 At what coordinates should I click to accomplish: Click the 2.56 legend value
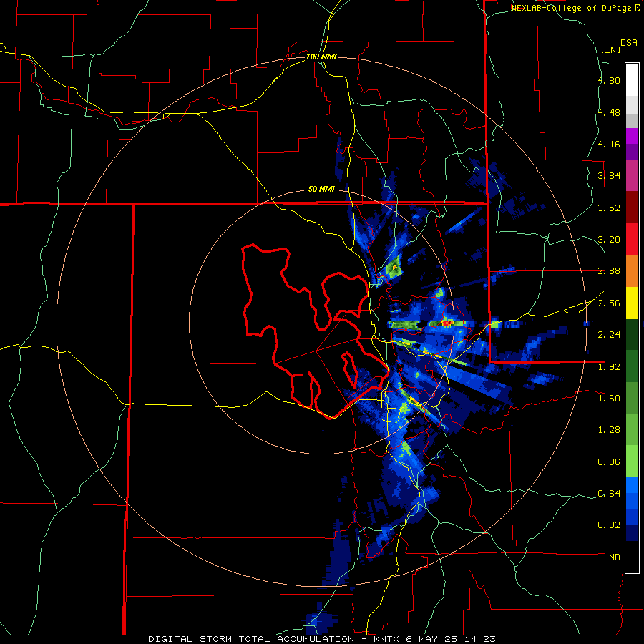tap(609, 303)
